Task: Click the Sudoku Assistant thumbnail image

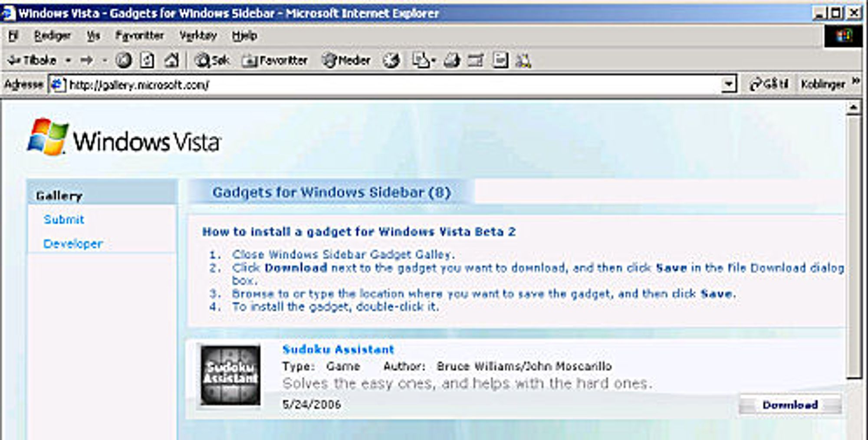Action: pos(230,376)
